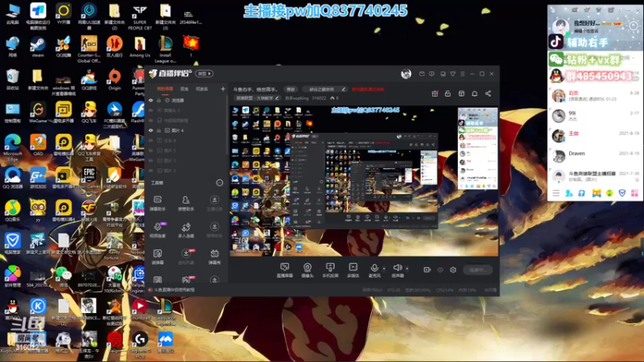Open the gear settings in bottom toolbar
The height and width of the screenshot is (362, 644).
coord(453,270)
